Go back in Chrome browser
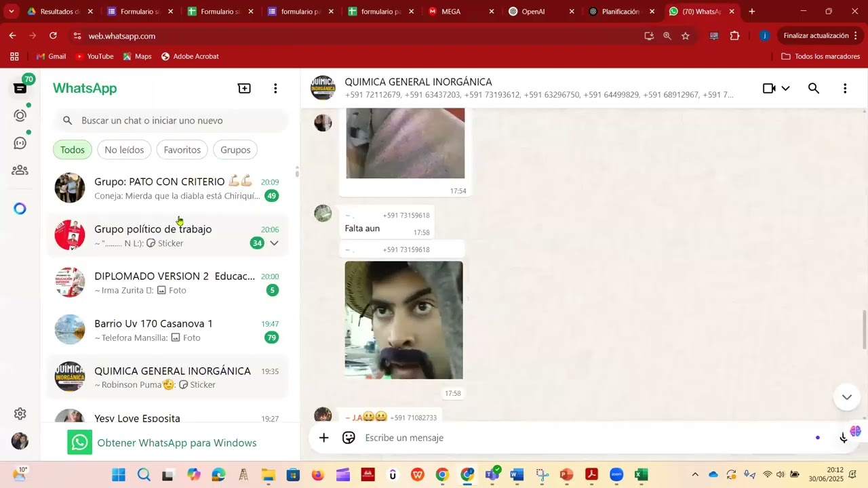Viewport: 868px width, 488px height. click(12, 36)
